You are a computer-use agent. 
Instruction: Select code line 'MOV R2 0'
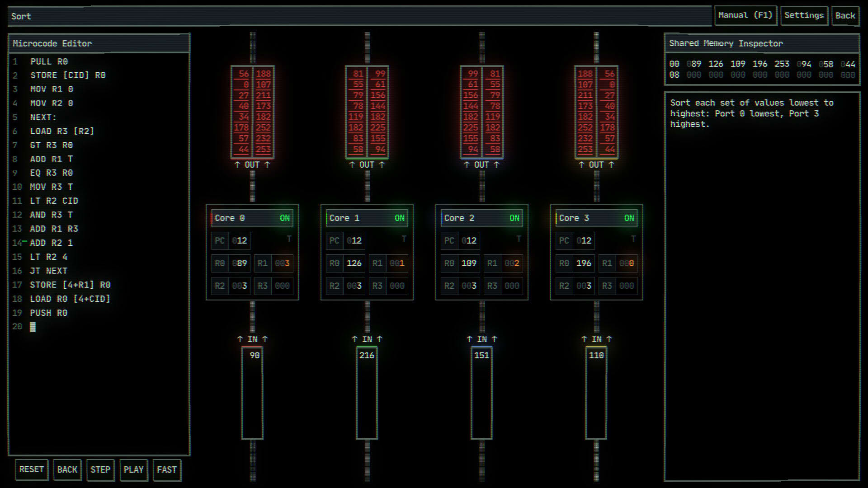pos(52,103)
